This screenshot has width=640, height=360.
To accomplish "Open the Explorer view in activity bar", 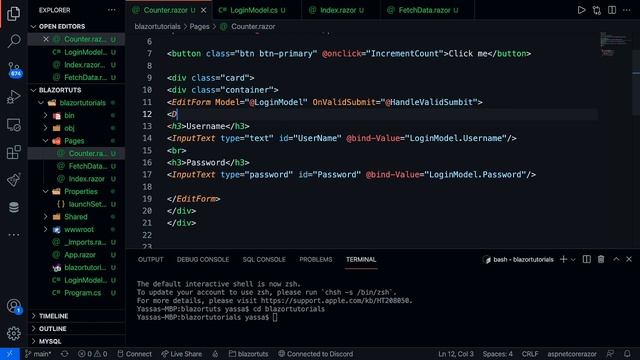I will click(13, 13).
